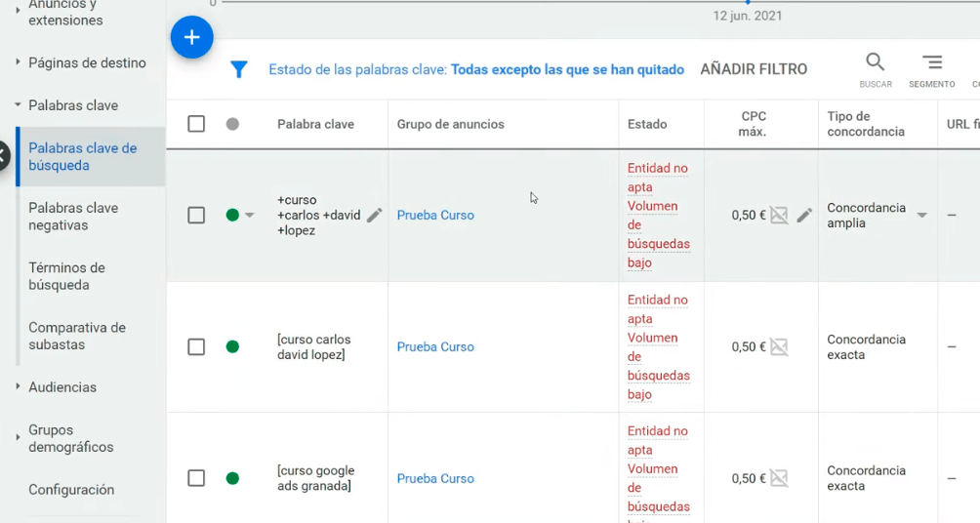Image resolution: width=980 pixels, height=523 pixels.
Task: Click 'Concordancia exacta' in [curso google ads granada] row
Action: click(866, 479)
